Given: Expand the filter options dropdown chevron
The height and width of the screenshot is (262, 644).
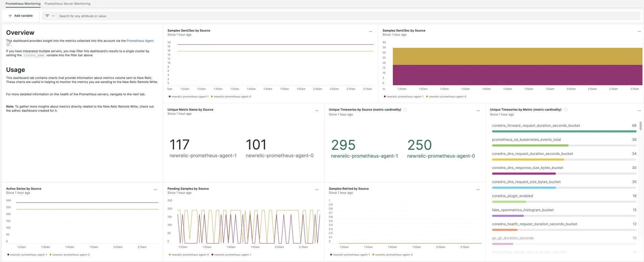Looking at the screenshot, I should (53, 16).
